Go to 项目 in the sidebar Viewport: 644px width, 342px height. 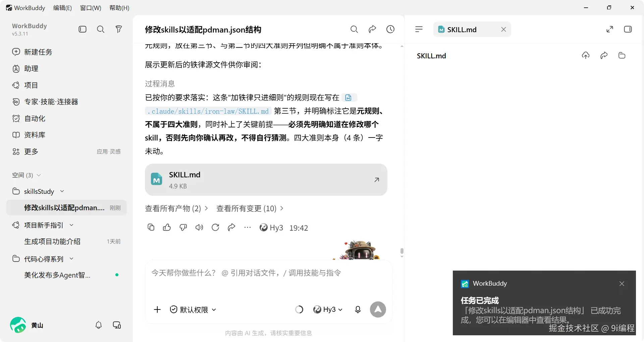click(25, 85)
